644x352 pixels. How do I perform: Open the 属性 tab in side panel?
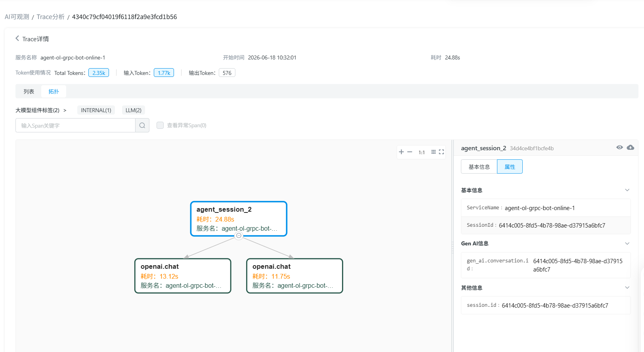tap(510, 167)
